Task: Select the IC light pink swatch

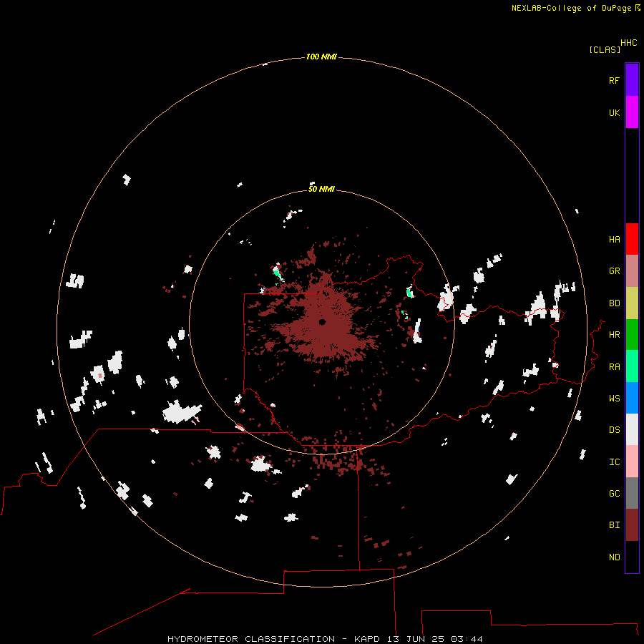Action: coord(632,462)
